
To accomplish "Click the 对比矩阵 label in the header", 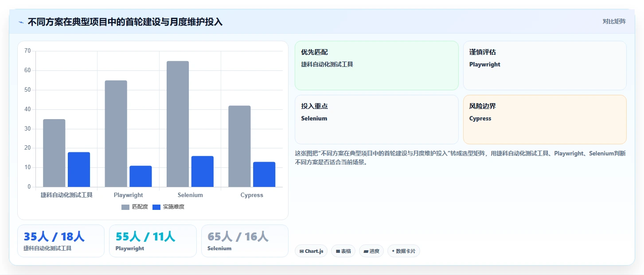I will coord(614,22).
